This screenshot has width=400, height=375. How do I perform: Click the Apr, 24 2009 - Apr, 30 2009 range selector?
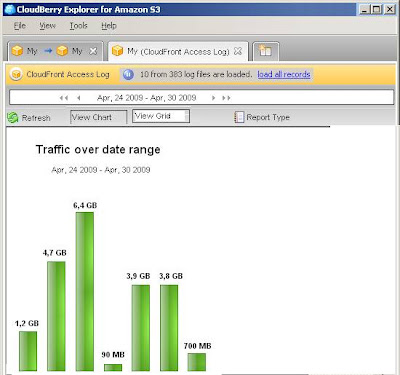coord(146,98)
